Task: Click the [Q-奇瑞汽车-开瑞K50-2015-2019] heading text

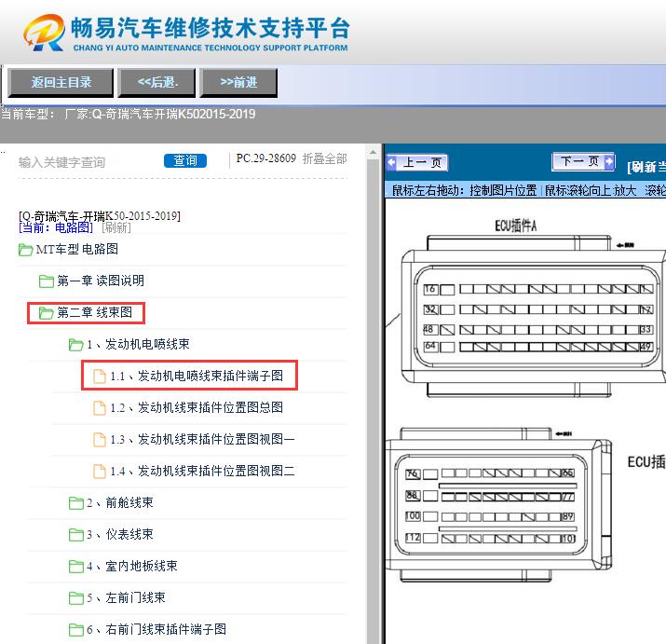Action: pyautogui.click(x=100, y=216)
